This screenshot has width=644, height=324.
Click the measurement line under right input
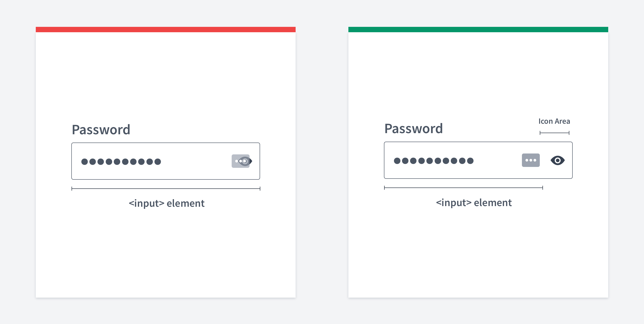pos(463,188)
